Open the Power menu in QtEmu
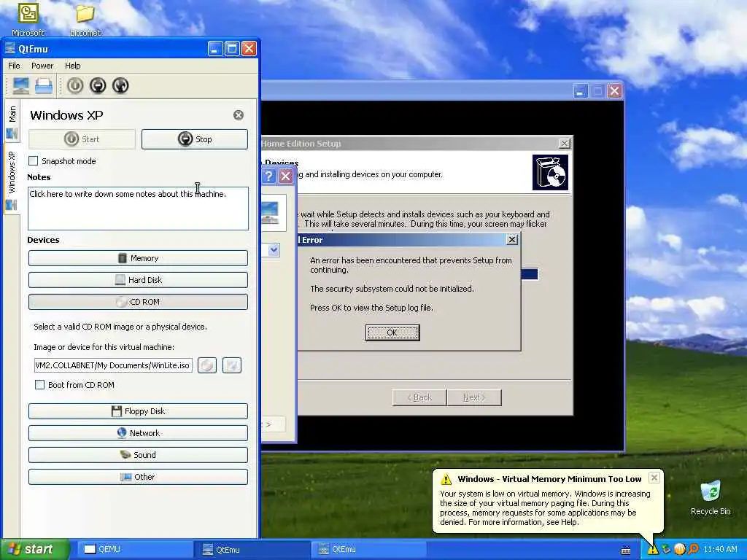 point(42,66)
